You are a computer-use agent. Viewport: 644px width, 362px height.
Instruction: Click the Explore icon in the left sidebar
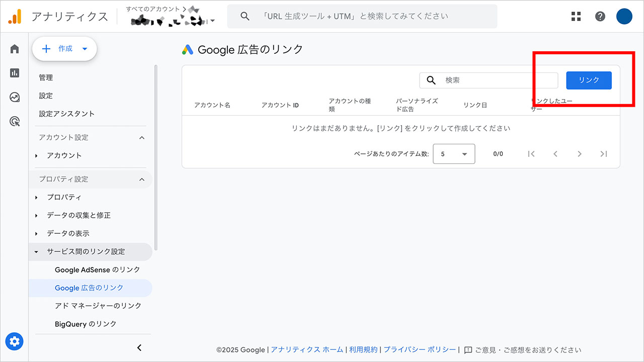[x=14, y=97]
